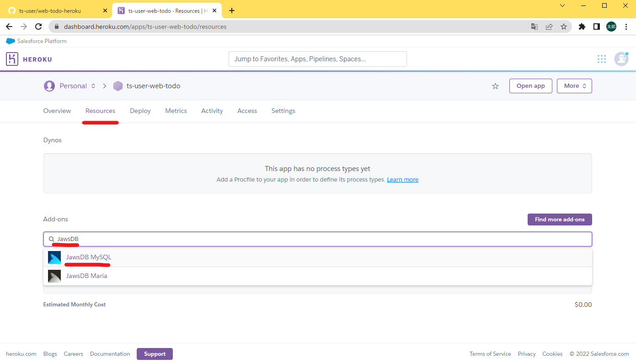This screenshot has height=364, width=636.
Task: Open the Documentation footer link
Action: pos(110,354)
